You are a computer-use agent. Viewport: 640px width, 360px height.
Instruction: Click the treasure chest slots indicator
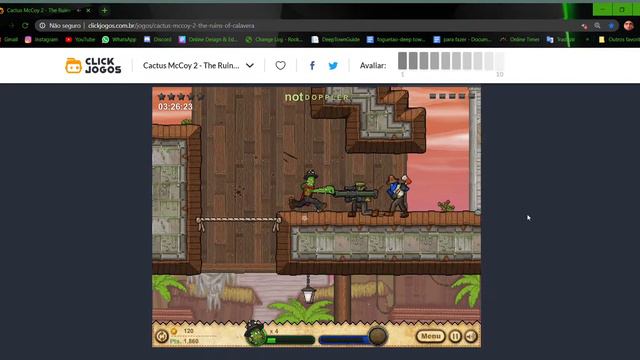[x=452, y=96]
